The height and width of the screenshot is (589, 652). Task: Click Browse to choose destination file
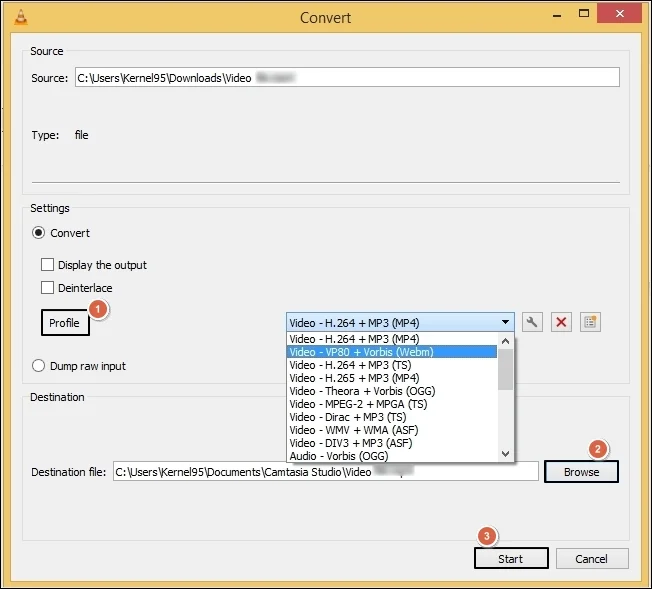click(581, 472)
